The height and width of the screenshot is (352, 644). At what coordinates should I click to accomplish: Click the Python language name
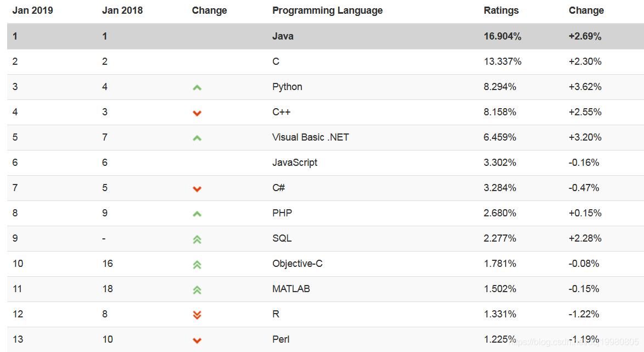click(x=287, y=87)
